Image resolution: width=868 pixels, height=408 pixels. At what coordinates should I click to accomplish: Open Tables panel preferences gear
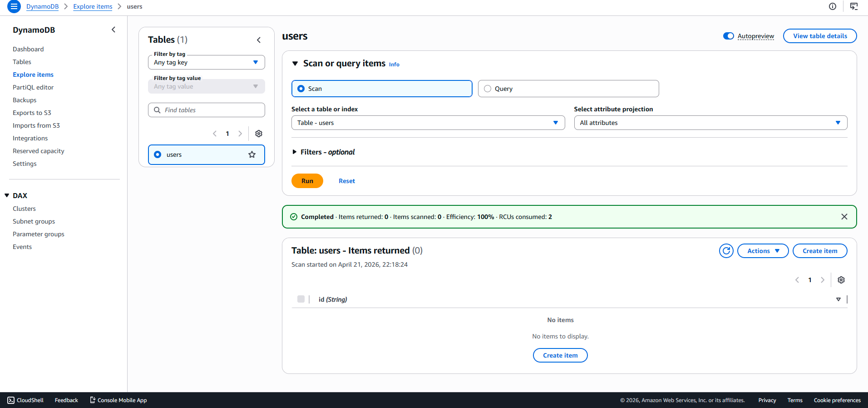[259, 134]
